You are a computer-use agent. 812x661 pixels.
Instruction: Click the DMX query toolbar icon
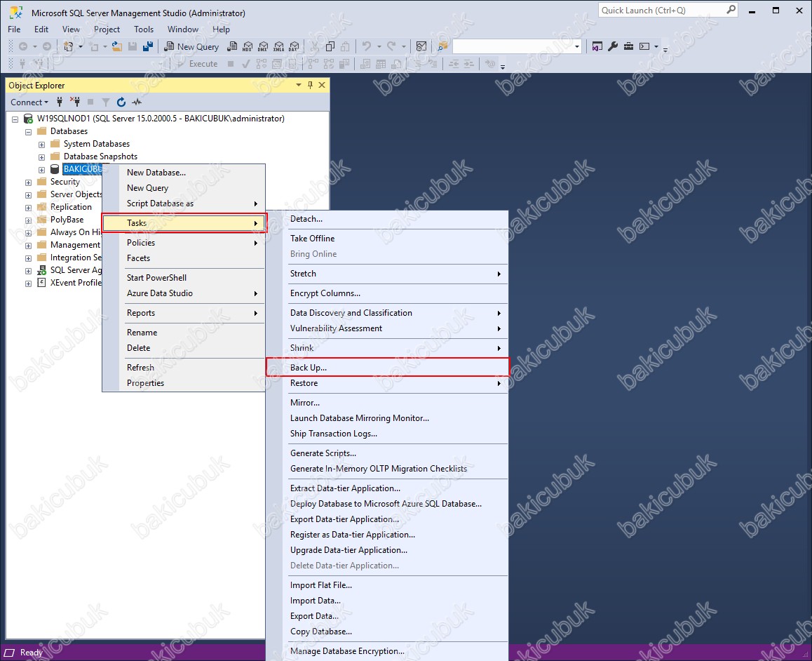(x=263, y=46)
